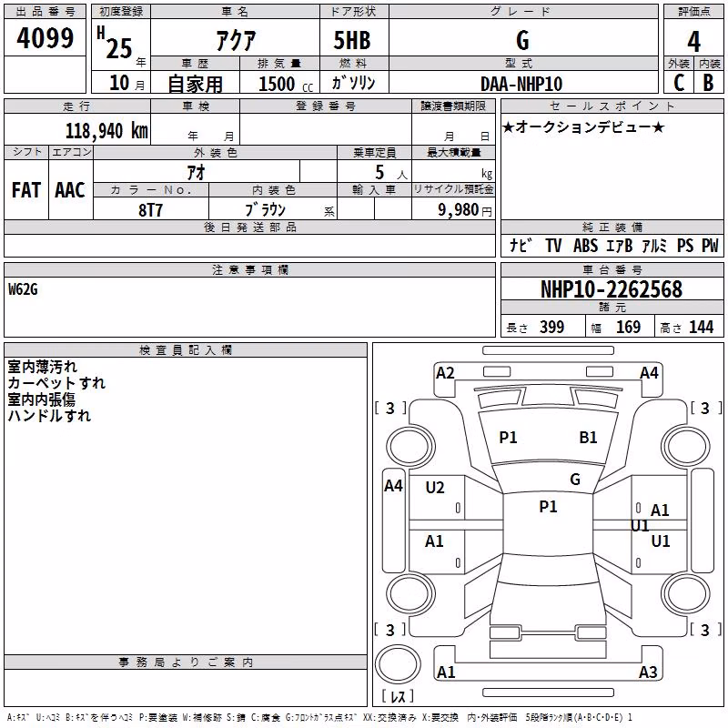The width and height of the screenshot is (728, 728).
Task: Select the height value 144
Action: point(701,327)
